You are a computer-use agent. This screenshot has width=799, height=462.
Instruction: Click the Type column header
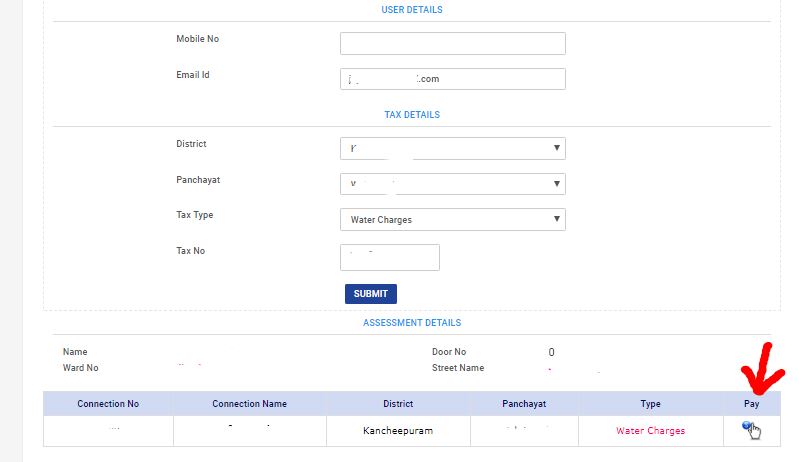click(x=650, y=404)
